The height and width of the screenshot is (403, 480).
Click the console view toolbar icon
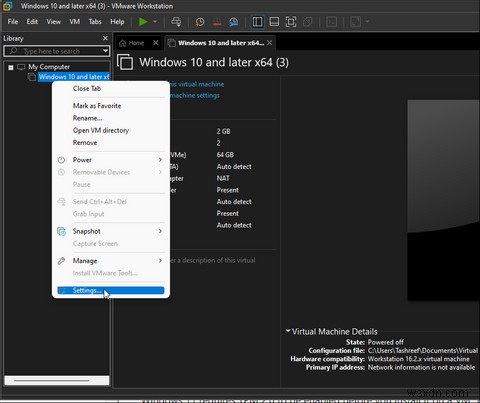tap(331, 22)
